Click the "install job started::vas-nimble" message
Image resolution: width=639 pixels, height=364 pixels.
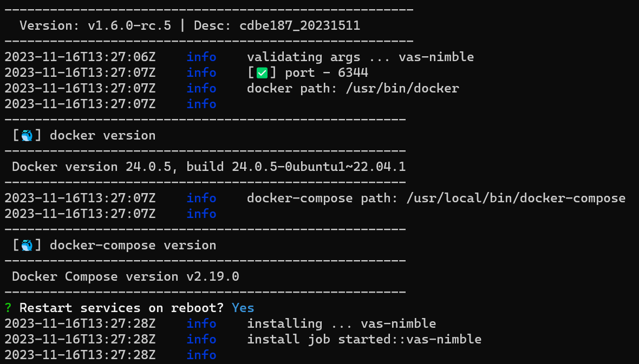[x=364, y=339]
